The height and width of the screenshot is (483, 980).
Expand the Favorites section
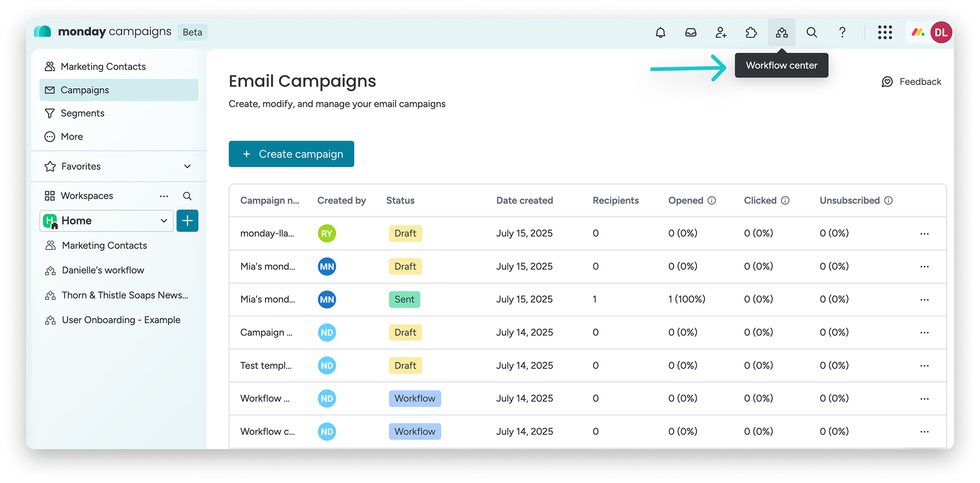(119, 166)
